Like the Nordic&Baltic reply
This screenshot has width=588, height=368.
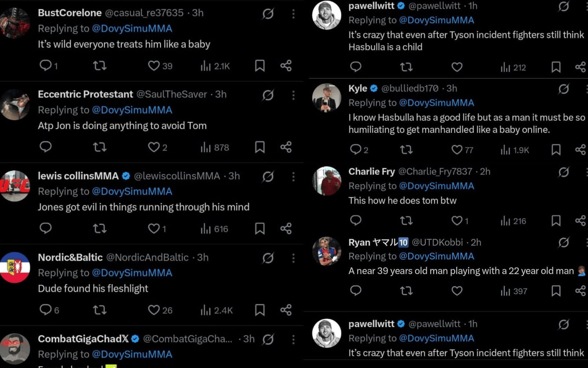(x=154, y=310)
